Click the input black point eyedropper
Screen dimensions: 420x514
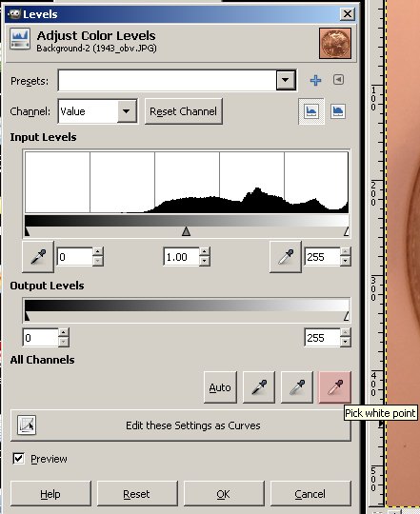38,257
